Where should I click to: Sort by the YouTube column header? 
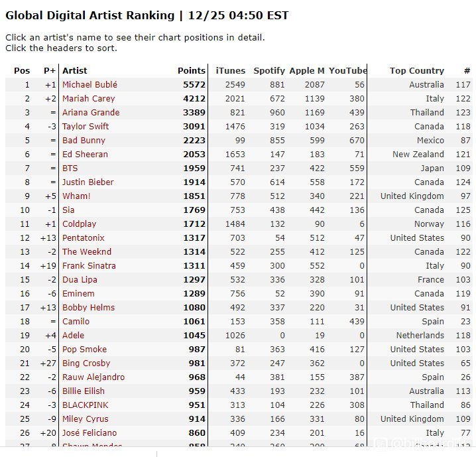click(x=348, y=70)
